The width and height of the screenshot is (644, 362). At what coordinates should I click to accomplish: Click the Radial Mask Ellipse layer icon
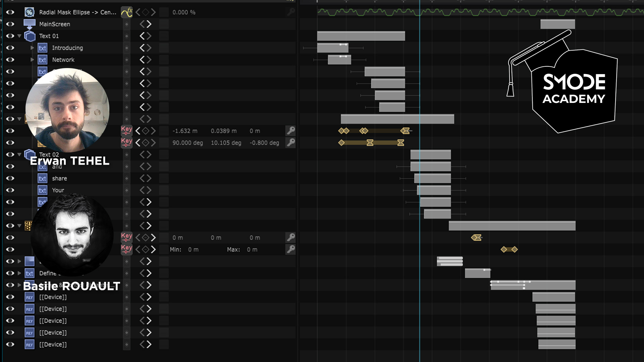(x=29, y=12)
